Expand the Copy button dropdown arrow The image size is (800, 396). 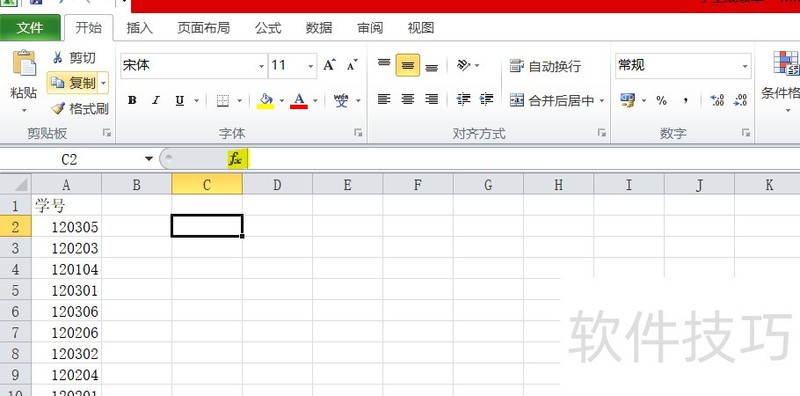coord(104,83)
